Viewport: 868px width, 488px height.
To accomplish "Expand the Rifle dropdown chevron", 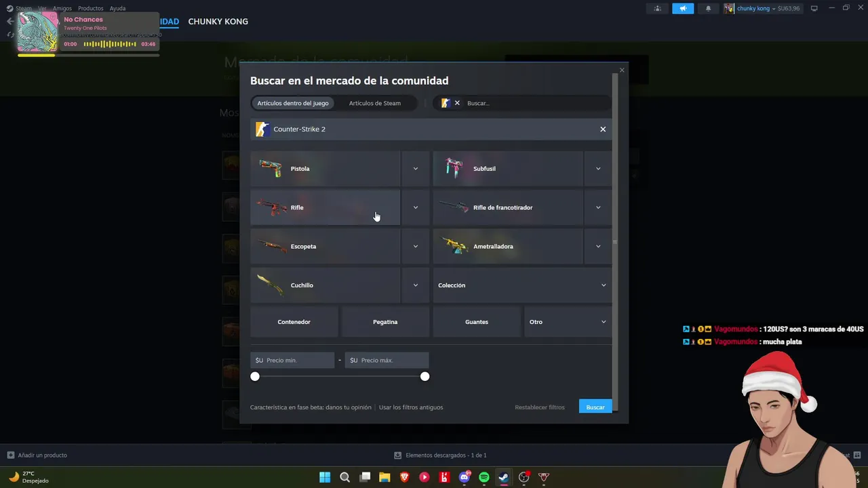I will [416, 207].
